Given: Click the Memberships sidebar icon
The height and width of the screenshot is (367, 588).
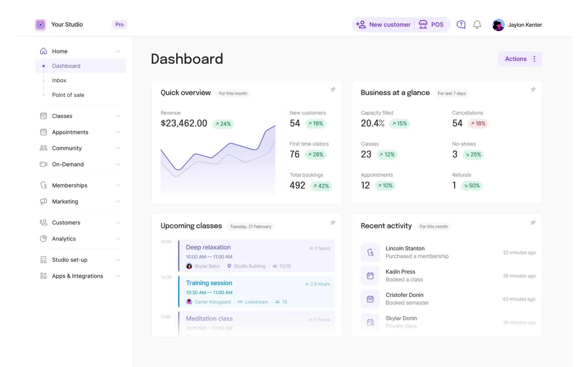Looking at the screenshot, I should point(43,185).
